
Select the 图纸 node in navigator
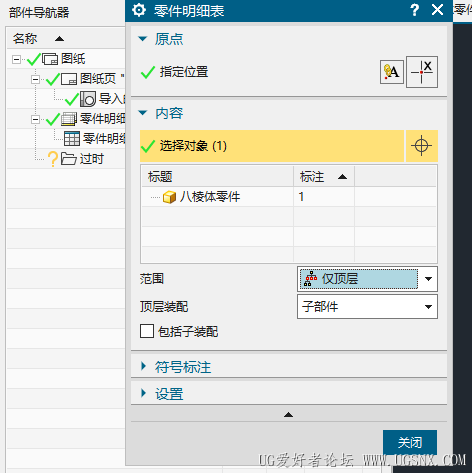coord(73,59)
